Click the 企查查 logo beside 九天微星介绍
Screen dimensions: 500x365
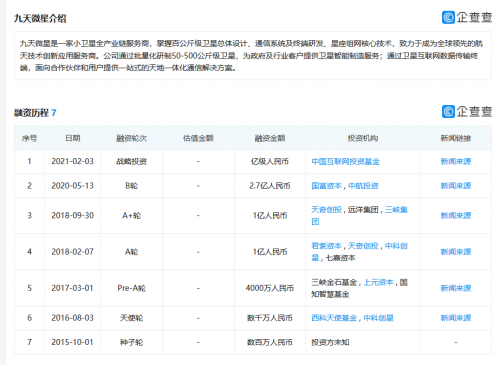[467, 17]
